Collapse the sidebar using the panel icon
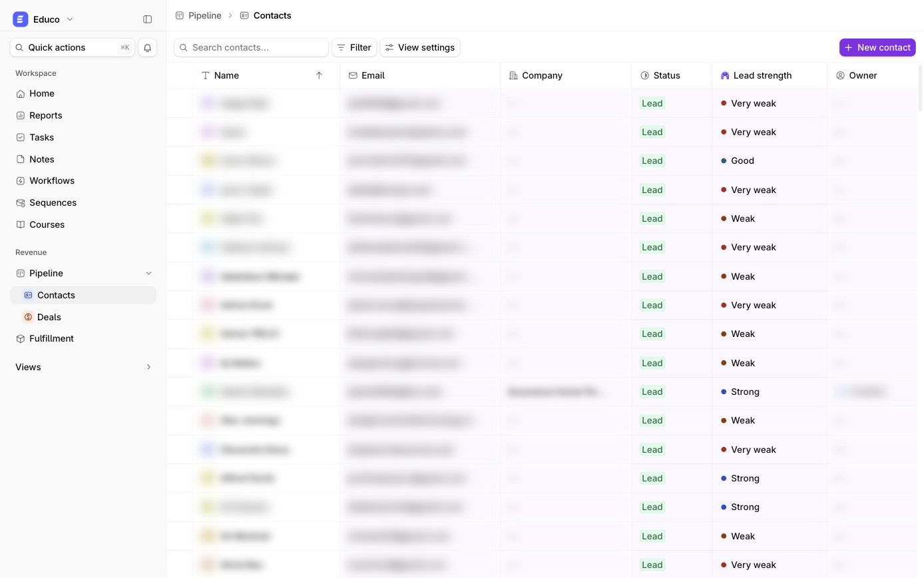 point(148,19)
